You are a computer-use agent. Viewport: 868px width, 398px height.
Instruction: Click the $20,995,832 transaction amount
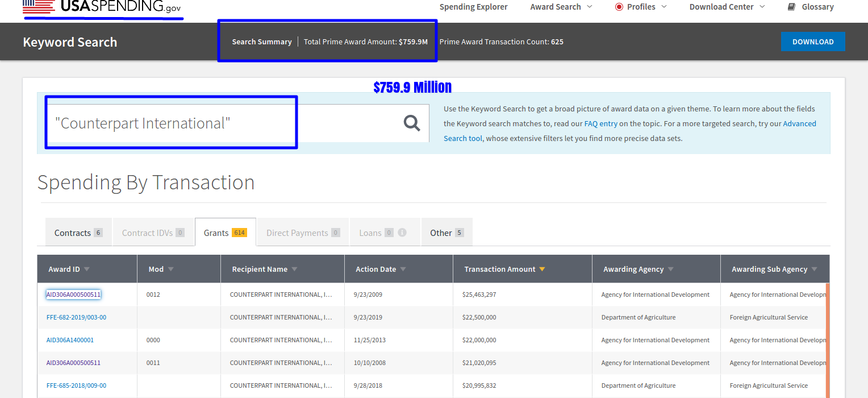click(479, 385)
